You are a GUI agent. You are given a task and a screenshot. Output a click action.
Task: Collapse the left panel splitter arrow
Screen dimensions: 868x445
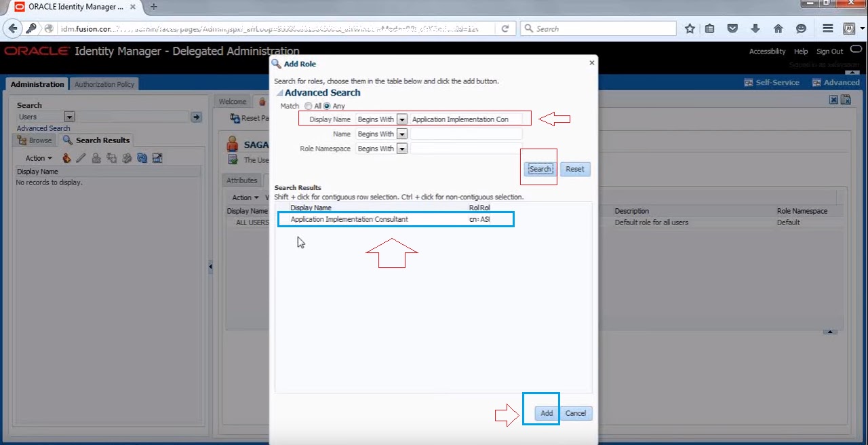click(x=210, y=267)
